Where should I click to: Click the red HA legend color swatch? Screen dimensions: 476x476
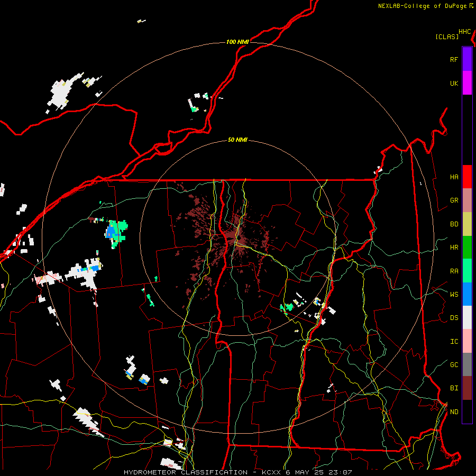(467, 177)
